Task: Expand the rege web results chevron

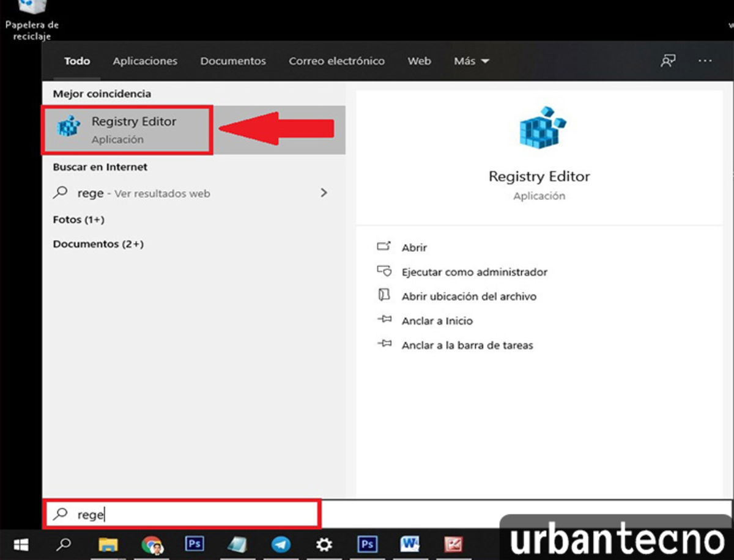Action: coord(324,193)
